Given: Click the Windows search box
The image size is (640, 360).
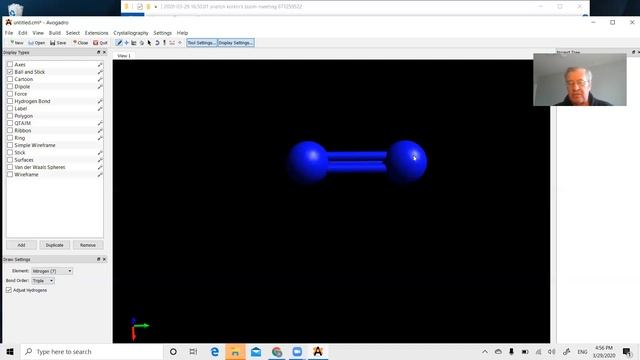Looking at the screenshot, I should (x=92, y=352).
